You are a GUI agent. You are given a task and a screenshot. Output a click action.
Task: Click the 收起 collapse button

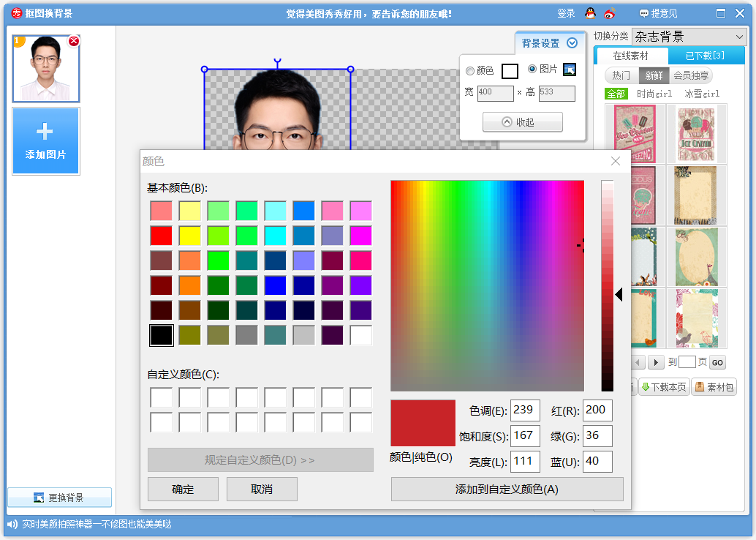(523, 122)
